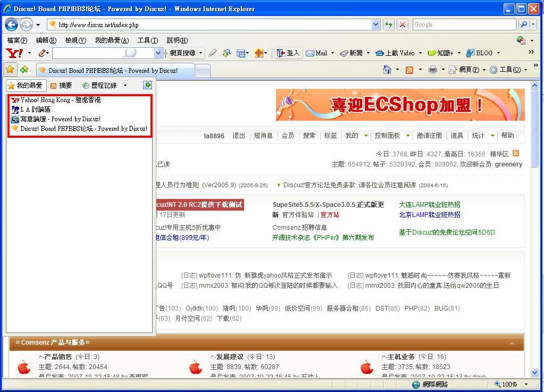Click the Yahoo toolbar search field

point(103,53)
